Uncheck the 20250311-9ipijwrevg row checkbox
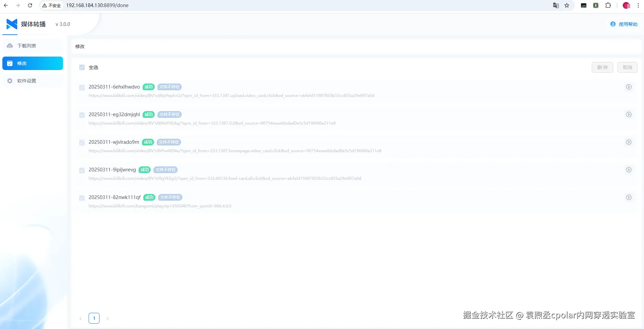644x329 pixels. 82,170
